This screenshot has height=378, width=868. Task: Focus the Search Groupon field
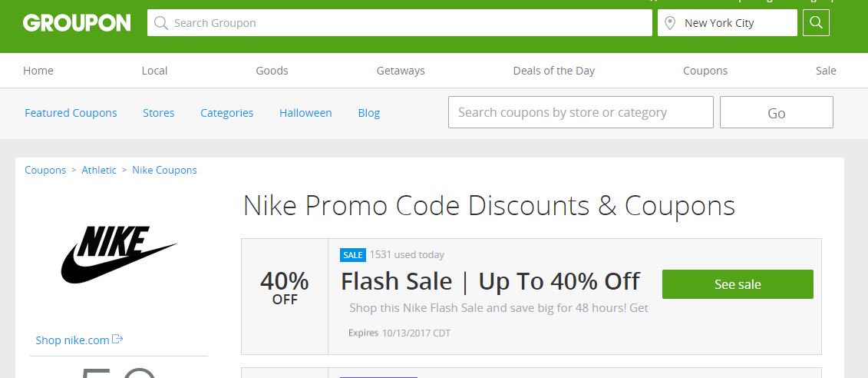[399, 23]
